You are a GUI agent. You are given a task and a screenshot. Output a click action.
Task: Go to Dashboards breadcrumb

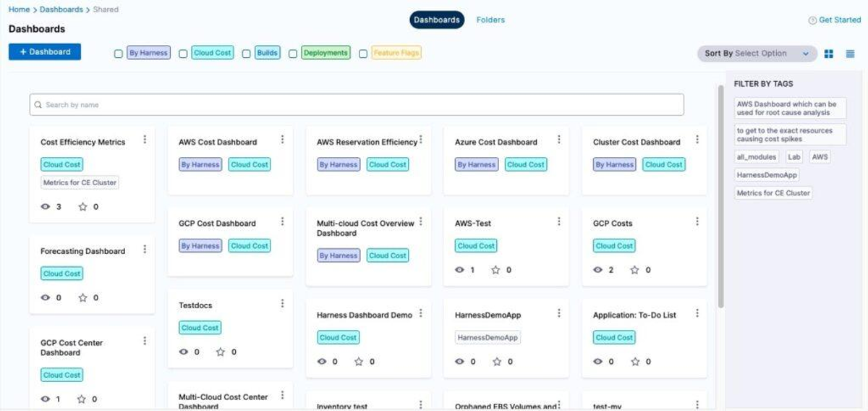coord(61,9)
